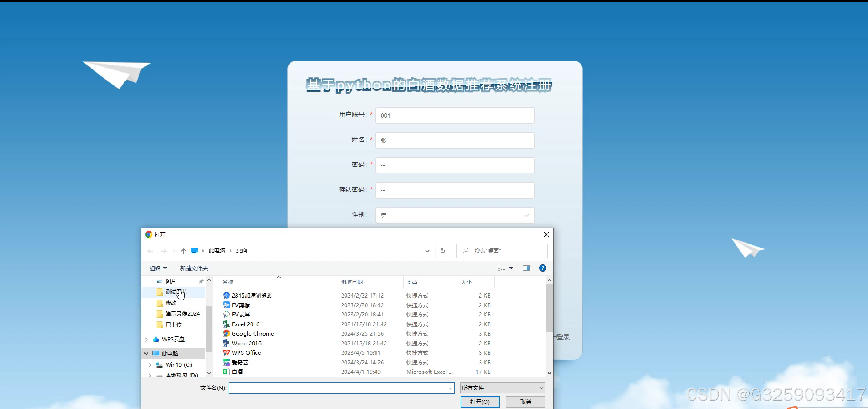Select the Word 2016 shortcut icon
The width and height of the screenshot is (868, 409).
click(226, 343)
